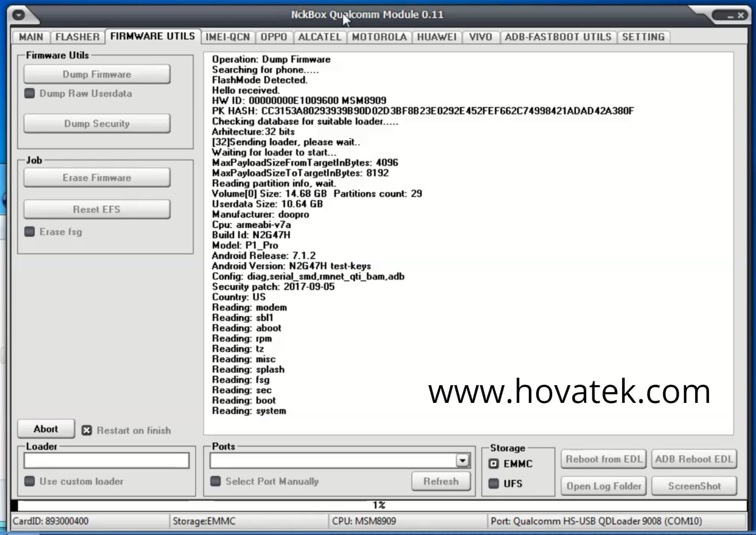Viewport: 756px width, 535px height.
Task: Open Log Folder button
Action: pos(604,486)
